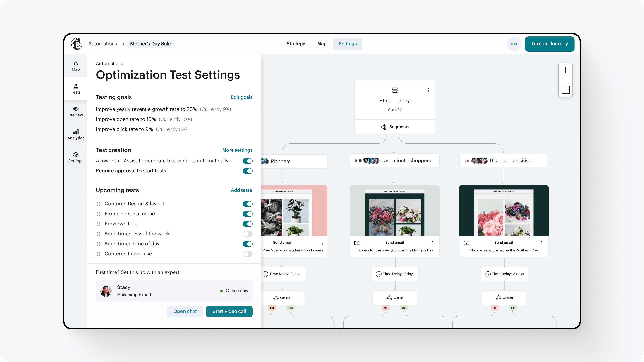644x362 pixels.
Task: Click Discount sensitive email thumbnail
Action: [504, 211]
